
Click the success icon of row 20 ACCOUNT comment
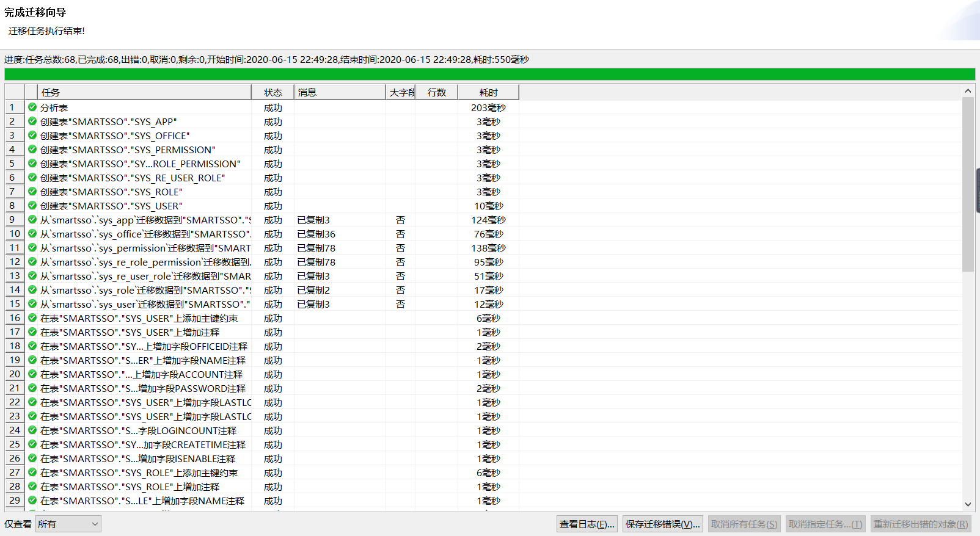point(32,374)
